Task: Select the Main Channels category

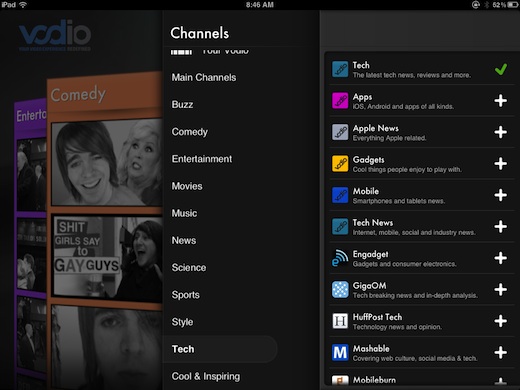Action: point(204,77)
